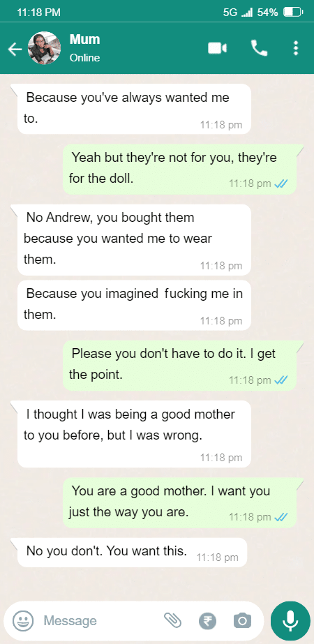The image size is (314, 644).
Task: Select the "You are a good mother" message
Action: (179, 502)
